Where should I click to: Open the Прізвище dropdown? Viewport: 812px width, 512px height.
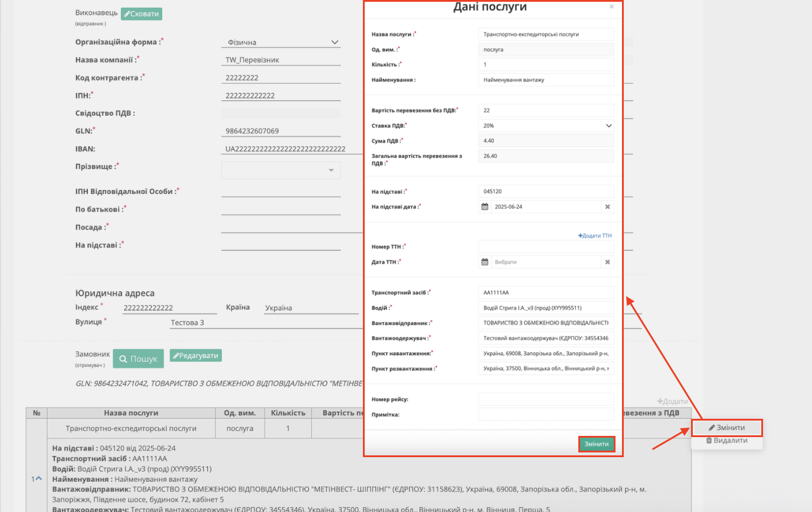[281, 170]
